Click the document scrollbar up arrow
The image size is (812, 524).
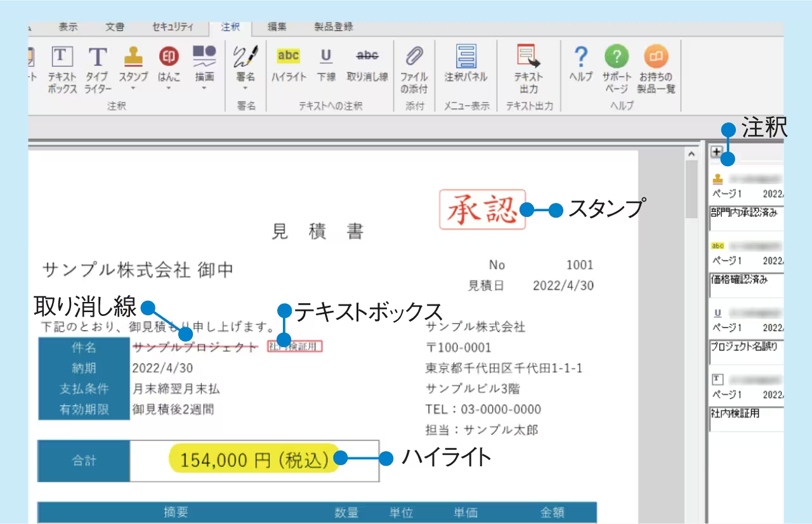(693, 152)
